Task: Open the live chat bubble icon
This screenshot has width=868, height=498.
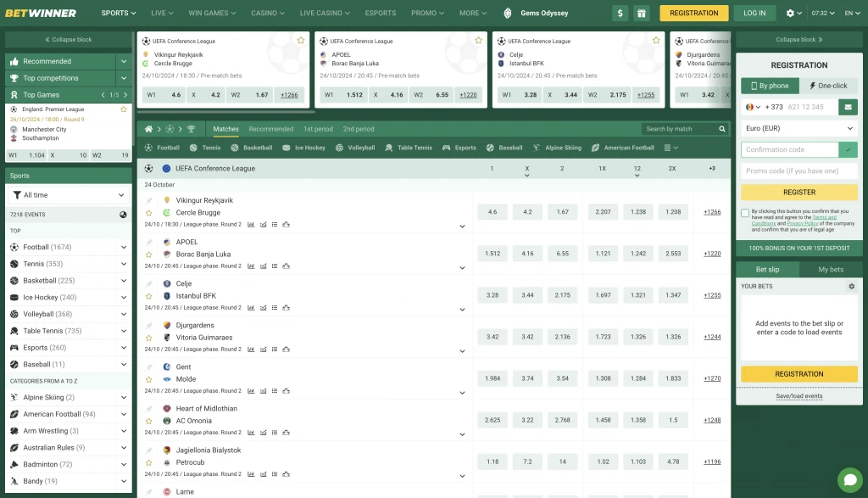Action: (849, 479)
